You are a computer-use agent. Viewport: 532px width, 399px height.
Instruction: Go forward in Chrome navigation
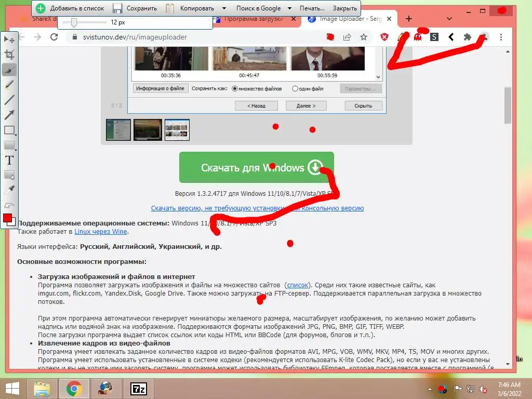tap(37, 37)
